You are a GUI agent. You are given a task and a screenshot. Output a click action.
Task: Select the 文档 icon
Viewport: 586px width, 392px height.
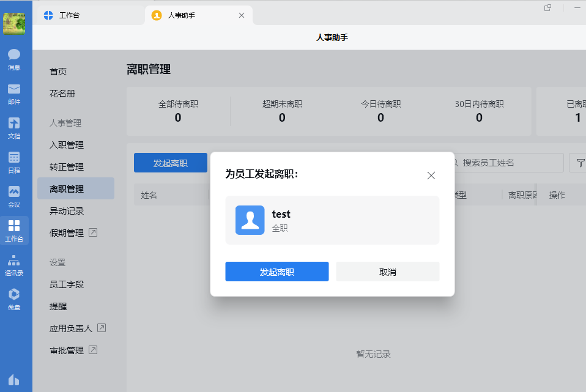click(x=13, y=127)
